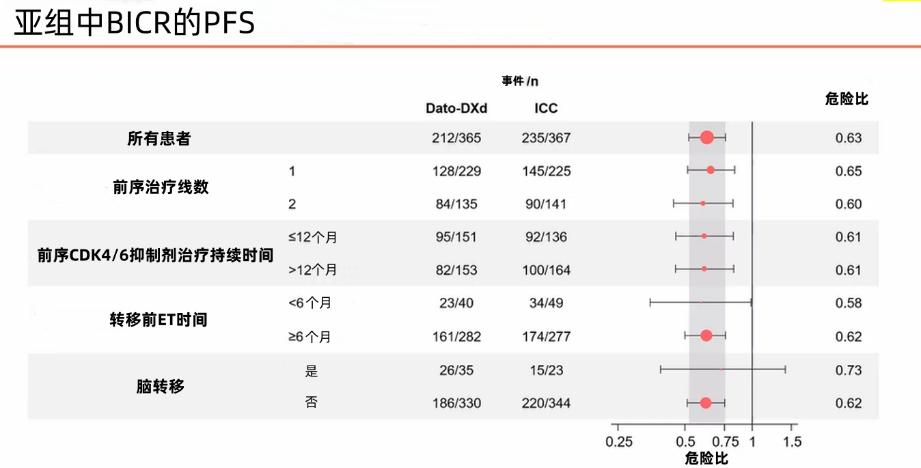The width and height of the screenshot is (921, 468).
Task: Select hazard ratio value 0.58
Action: 848,303
